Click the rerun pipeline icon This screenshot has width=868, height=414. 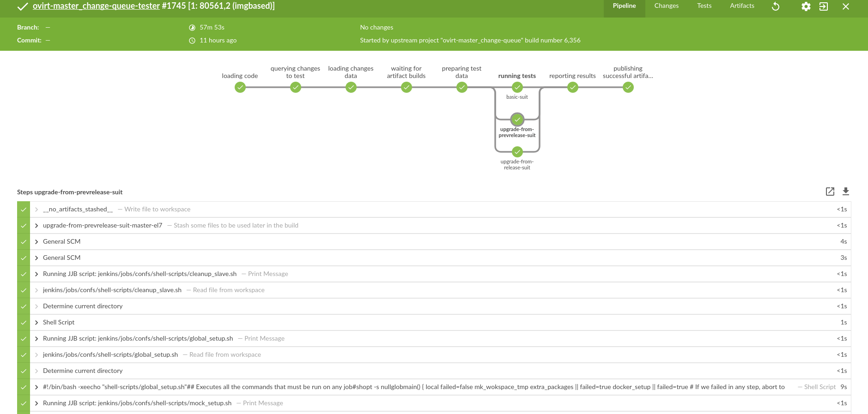click(776, 6)
